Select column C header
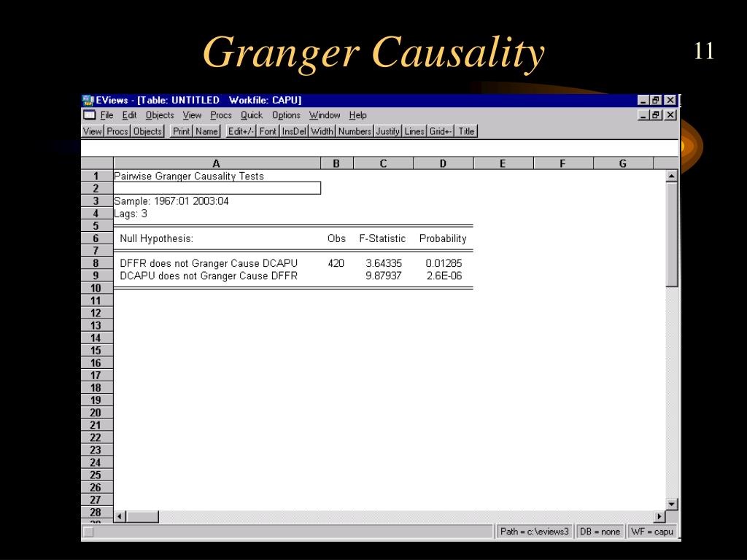The image size is (747, 560). (x=383, y=163)
